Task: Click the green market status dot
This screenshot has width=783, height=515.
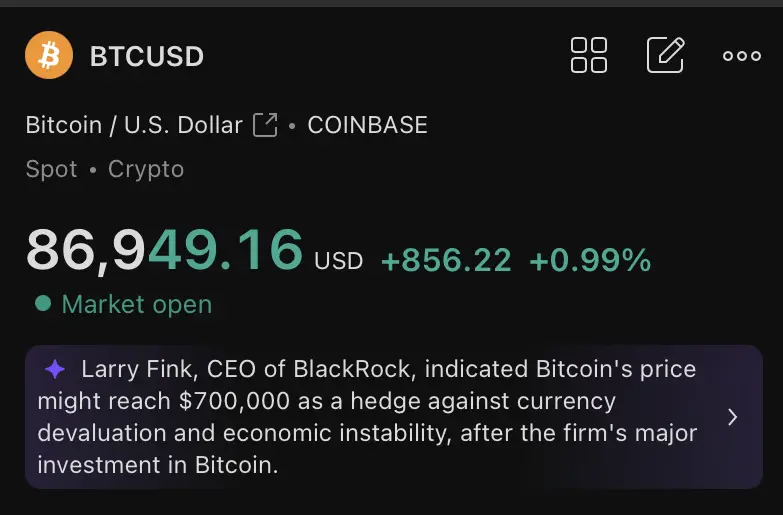Action: [x=43, y=303]
